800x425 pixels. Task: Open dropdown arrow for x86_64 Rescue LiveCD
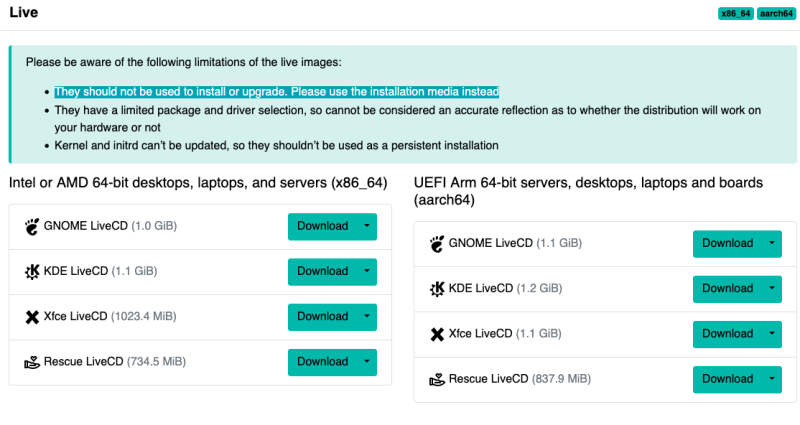[x=367, y=362]
